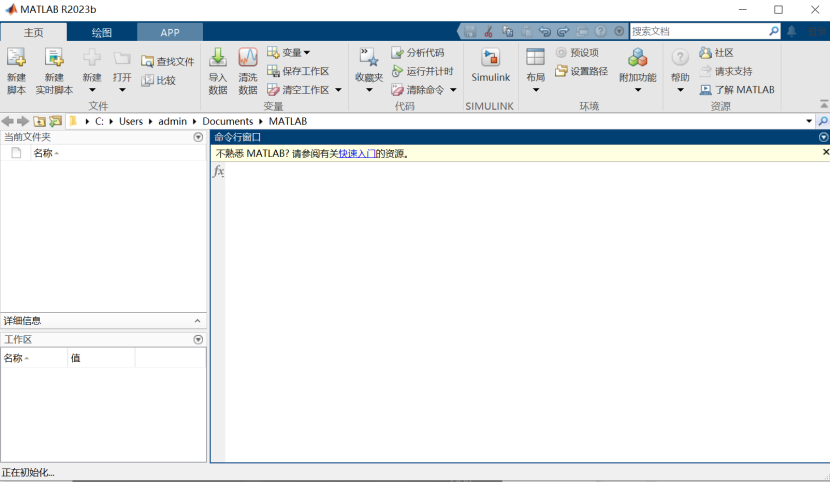This screenshot has width=831, height=483.
Task: Switch to the 主页 home tab
Action: tap(33, 32)
